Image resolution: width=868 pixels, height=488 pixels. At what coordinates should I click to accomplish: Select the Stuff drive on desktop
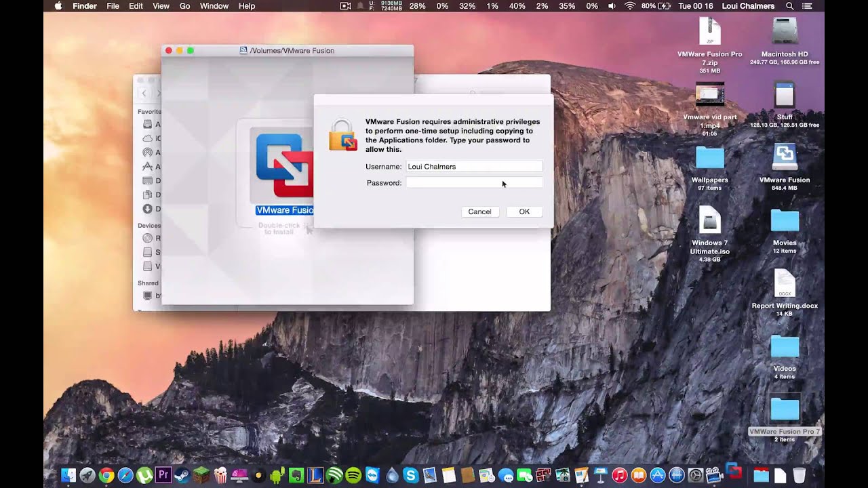(785, 104)
